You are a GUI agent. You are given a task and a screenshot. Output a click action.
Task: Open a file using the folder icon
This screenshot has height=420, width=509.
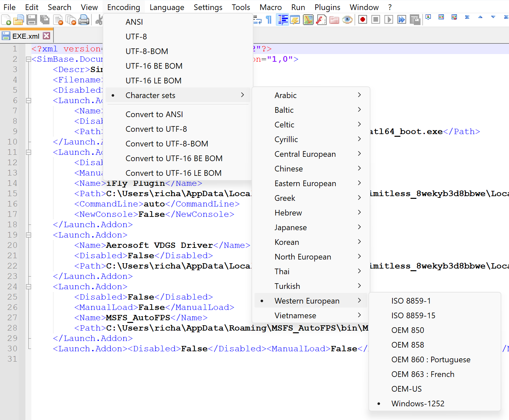coord(19,20)
